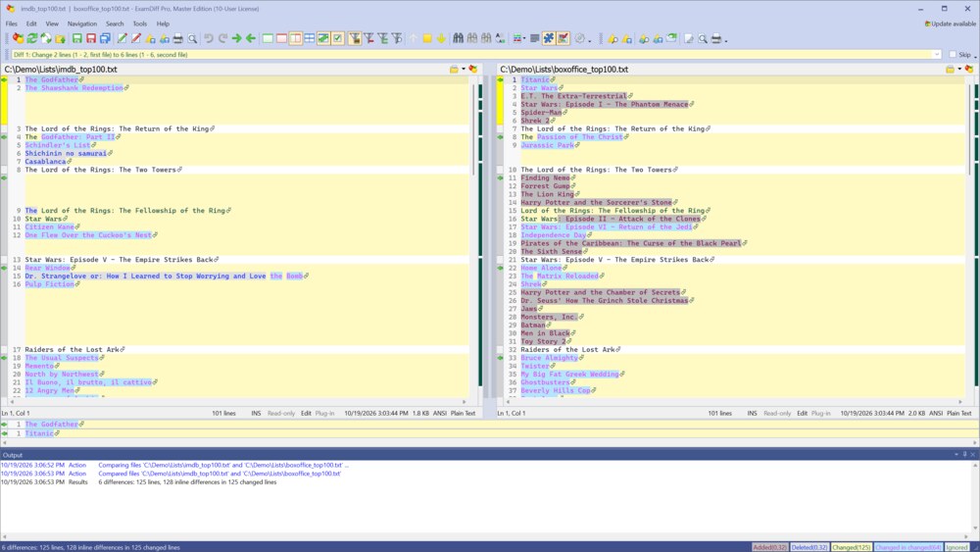The image size is (980, 552).
Task: Toggle the blue puzzle plug-in button
Action: pyautogui.click(x=548, y=39)
